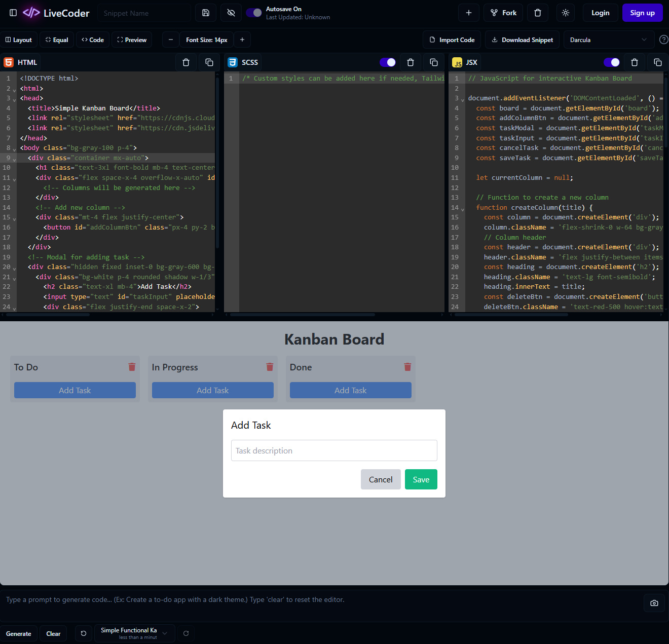
Task: Switch theme with sun icon
Action: pyautogui.click(x=566, y=13)
